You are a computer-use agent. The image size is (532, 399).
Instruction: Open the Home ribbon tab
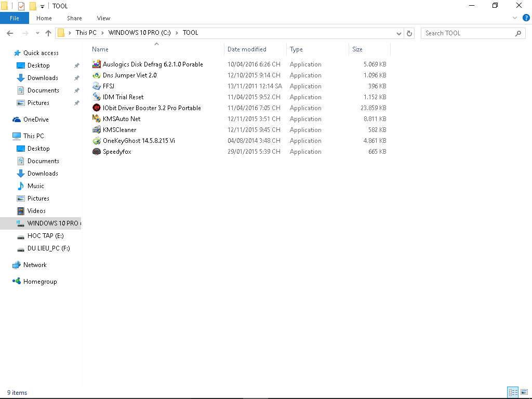[44, 18]
